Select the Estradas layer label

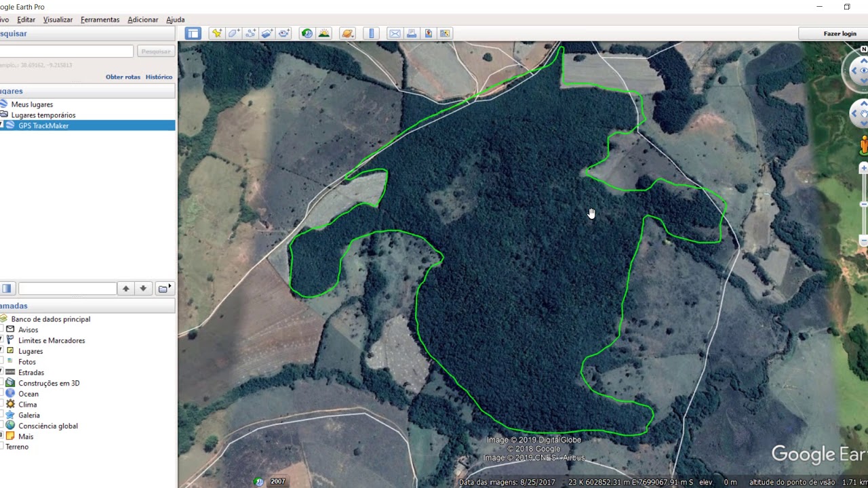[31, 373]
